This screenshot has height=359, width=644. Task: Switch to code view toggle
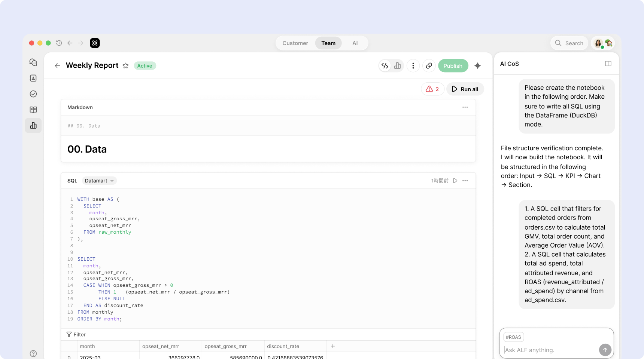(385, 66)
